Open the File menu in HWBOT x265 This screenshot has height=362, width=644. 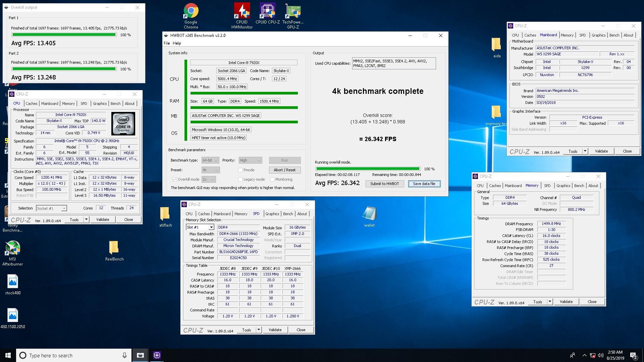pos(167,43)
